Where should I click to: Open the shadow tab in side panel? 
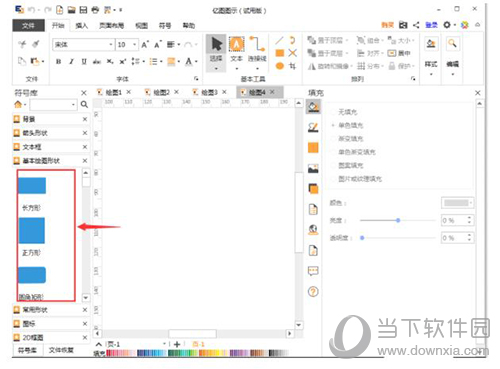(313, 189)
